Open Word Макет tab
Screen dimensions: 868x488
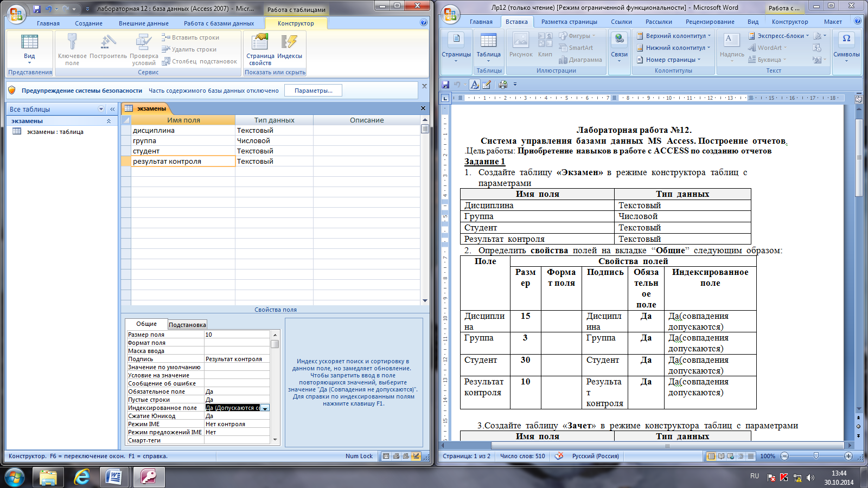click(x=833, y=22)
